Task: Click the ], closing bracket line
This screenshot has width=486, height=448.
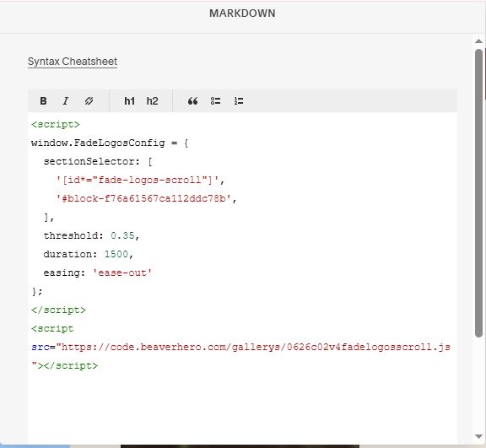Action: 49,217
